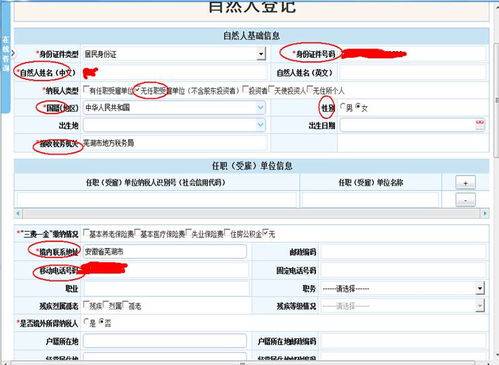Screen dimensions: 499x365
Task: Check the 无住所个人 checkbox
Action: click(x=309, y=89)
